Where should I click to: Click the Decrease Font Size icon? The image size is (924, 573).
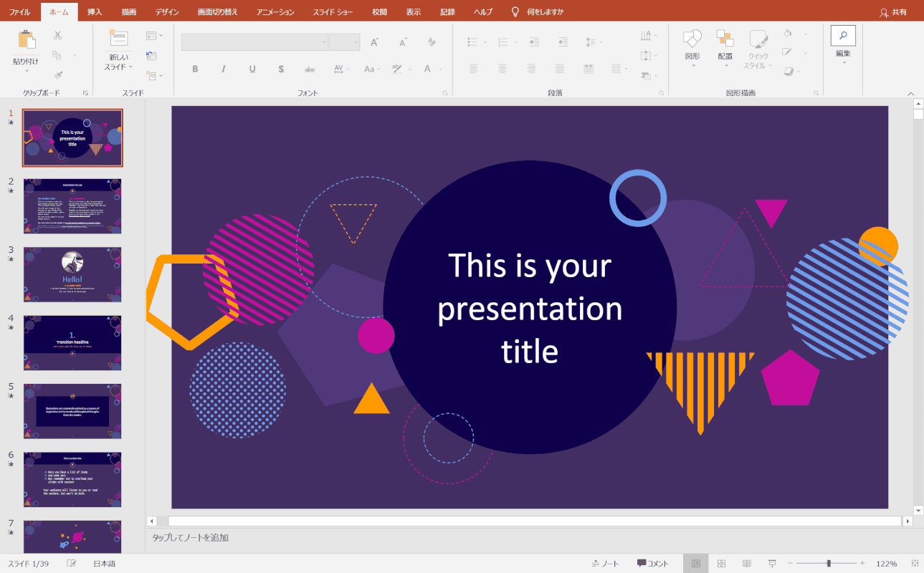point(403,42)
